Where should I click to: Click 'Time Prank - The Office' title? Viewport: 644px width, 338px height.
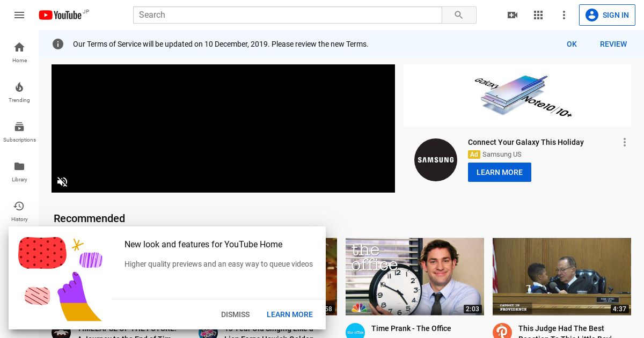pyautogui.click(x=411, y=328)
